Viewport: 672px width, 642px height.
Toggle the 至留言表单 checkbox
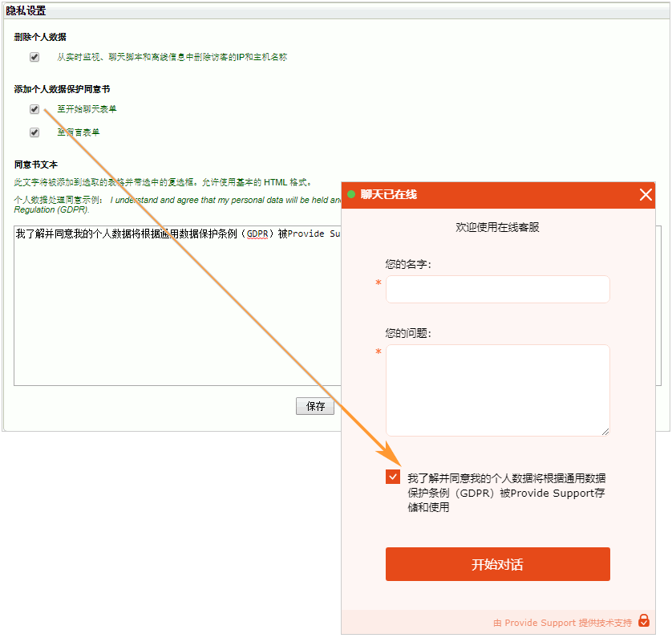34,132
